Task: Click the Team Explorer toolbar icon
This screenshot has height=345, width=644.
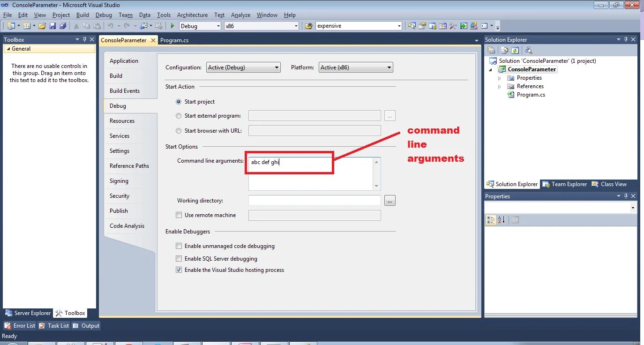Action: coord(432,26)
